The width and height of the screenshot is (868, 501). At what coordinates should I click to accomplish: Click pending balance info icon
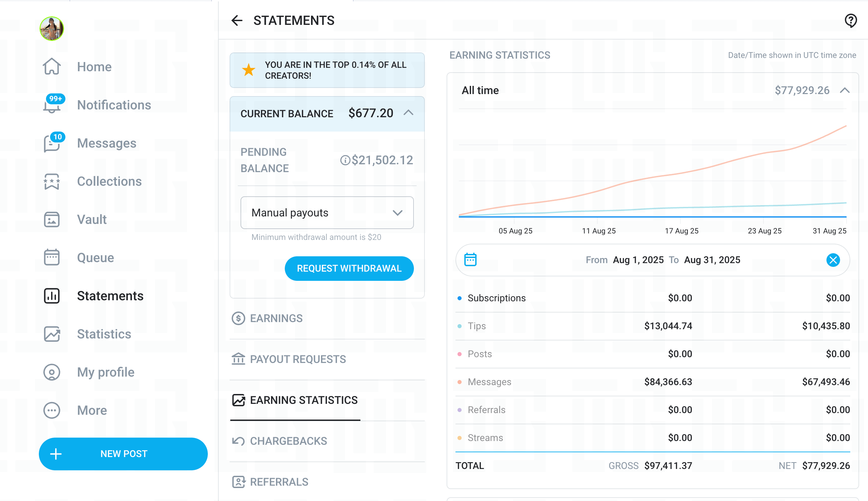point(345,160)
